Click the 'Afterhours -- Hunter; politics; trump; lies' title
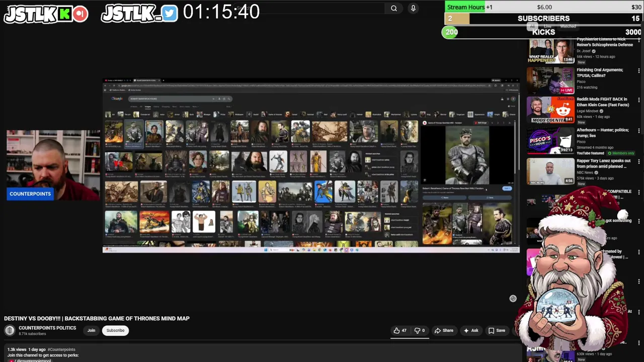Screen dimensions: 644x362 pos(602,133)
